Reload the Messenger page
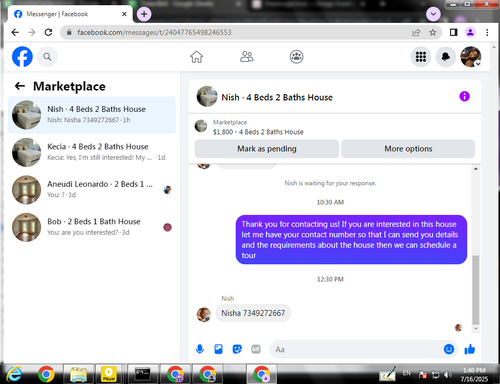 (x=49, y=32)
